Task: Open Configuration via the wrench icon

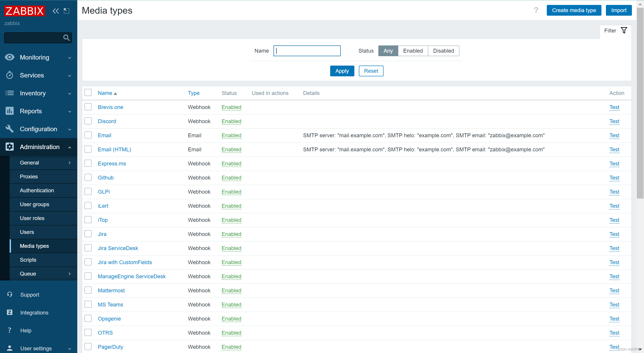Action: point(9,129)
